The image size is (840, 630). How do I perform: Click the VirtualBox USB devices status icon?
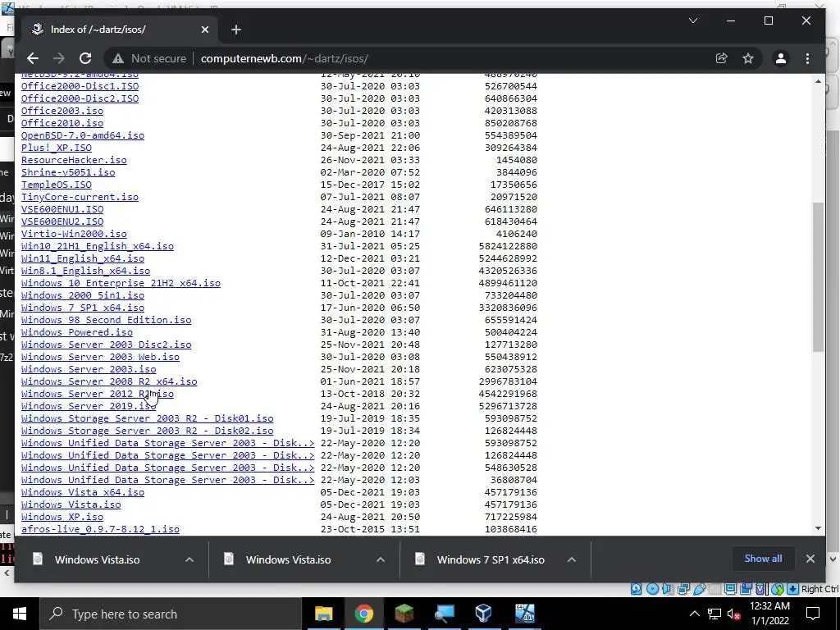coord(699,589)
